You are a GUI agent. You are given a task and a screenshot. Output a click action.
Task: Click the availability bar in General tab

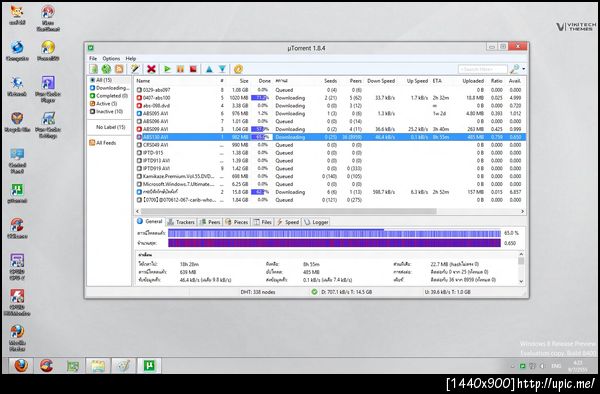tap(334, 243)
